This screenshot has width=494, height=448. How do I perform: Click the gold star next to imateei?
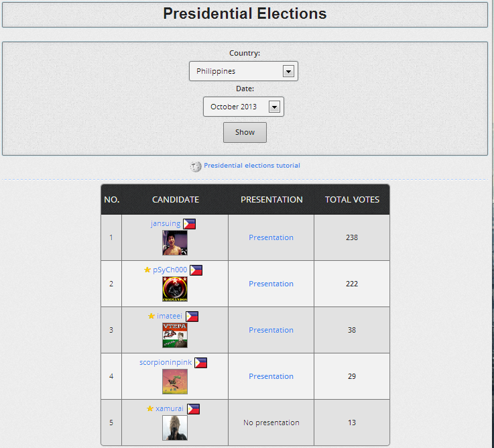pyautogui.click(x=151, y=317)
